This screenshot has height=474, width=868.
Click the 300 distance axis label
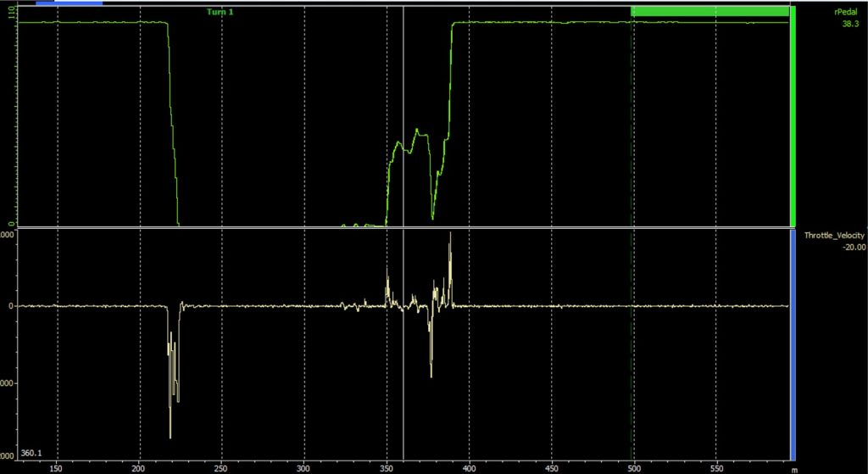[x=303, y=466]
